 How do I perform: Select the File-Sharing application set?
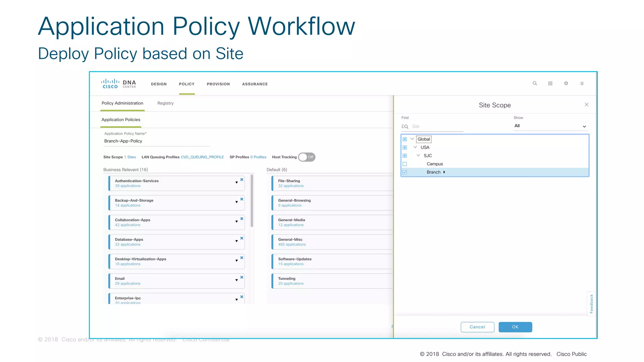click(x=332, y=184)
